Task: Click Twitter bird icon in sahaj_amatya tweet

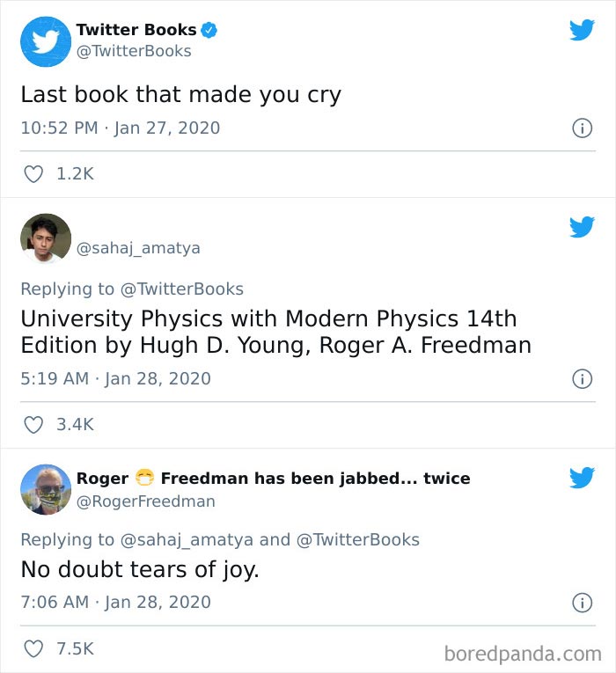Action: point(582,227)
